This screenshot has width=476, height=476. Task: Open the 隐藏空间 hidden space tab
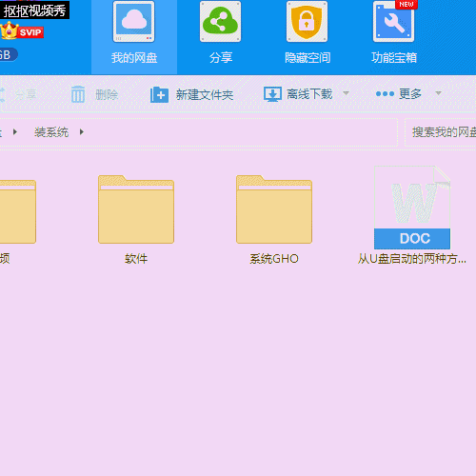[307, 33]
